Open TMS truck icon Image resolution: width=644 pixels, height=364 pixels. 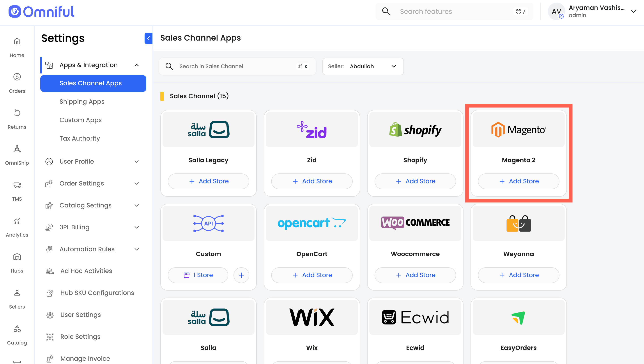[17, 185]
